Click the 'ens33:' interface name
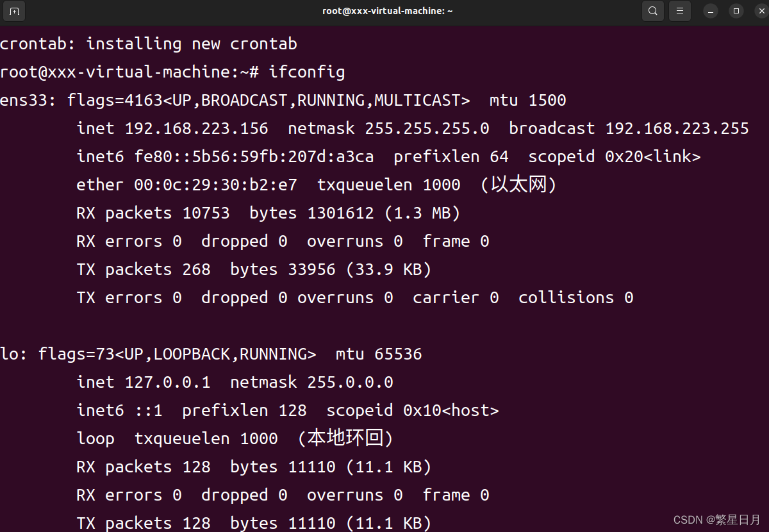The image size is (769, 532). [x=28, y=100]
